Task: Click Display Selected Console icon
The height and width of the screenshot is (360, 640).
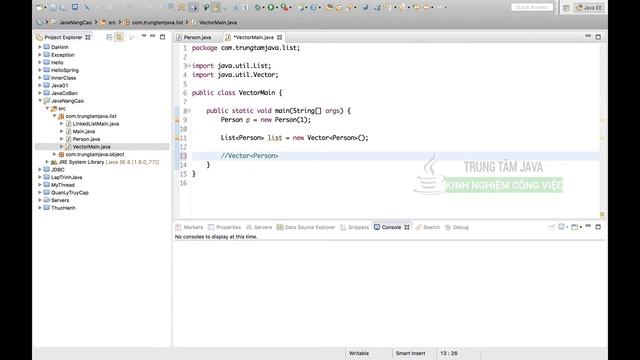Action: pos(562,227)
